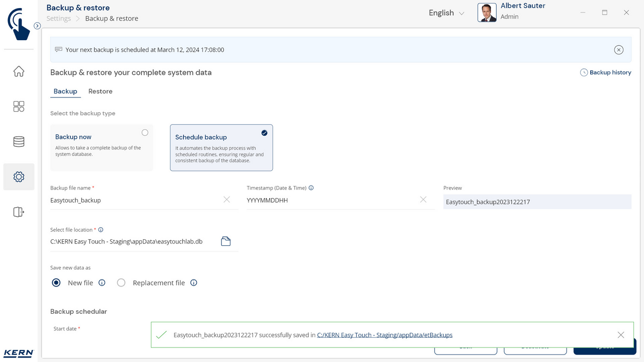Choose Replacement file radio button
Image resolution: width=644 pixels, height=362 pixels.
pyautogui.click(x=121, y=283)
